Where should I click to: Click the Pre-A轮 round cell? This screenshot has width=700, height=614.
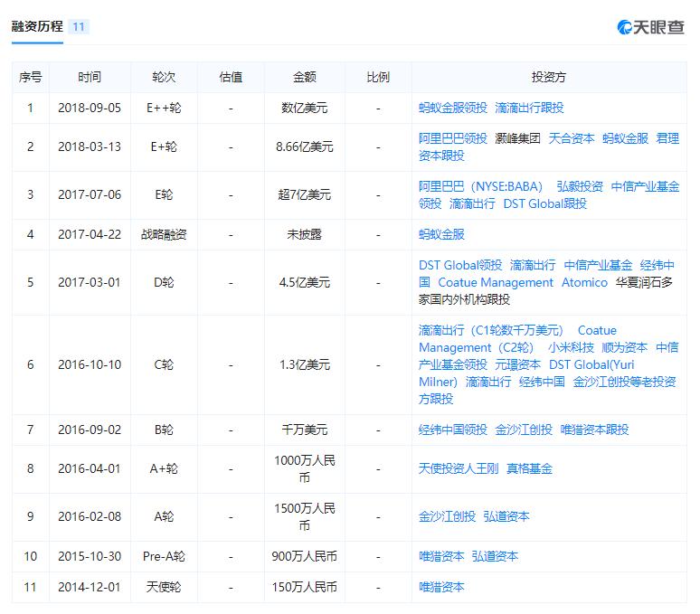coord(164,557)
